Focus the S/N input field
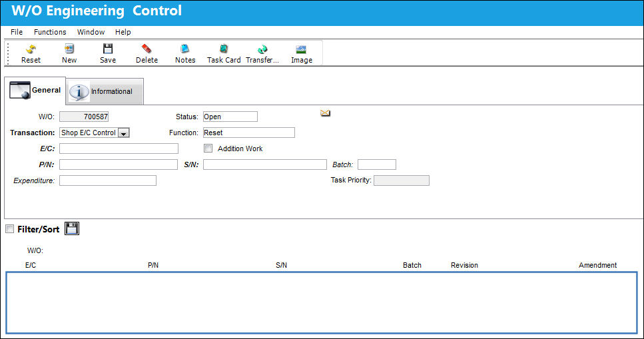Screen dimensions: 644x339 (x=265, y=165)
